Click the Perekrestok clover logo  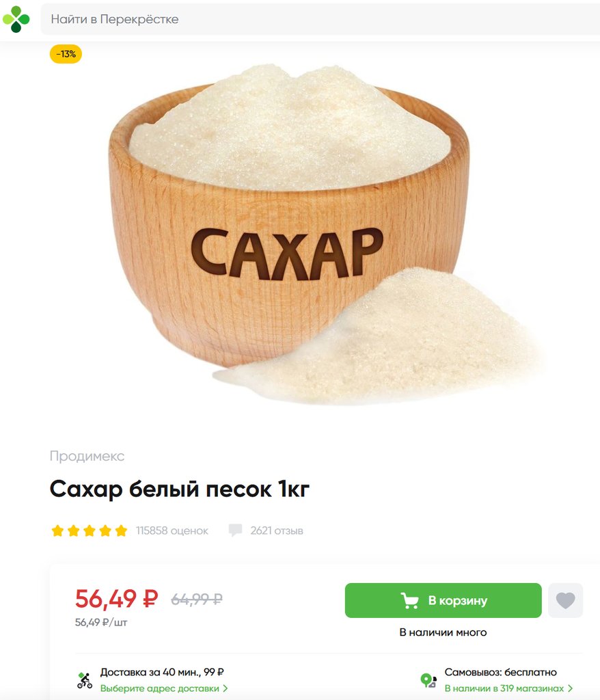click(x=16, y=19)
